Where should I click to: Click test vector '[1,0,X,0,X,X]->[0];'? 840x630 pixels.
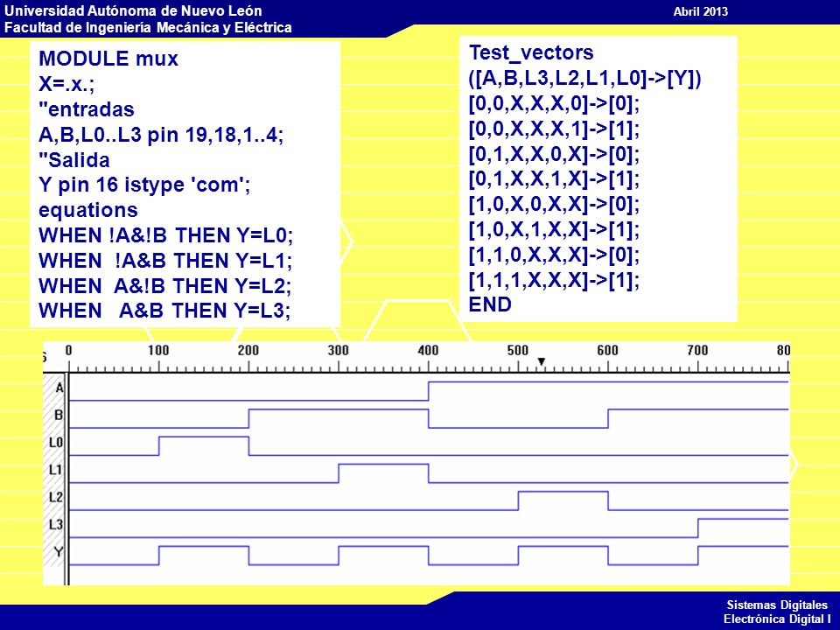tap(554, 204)
